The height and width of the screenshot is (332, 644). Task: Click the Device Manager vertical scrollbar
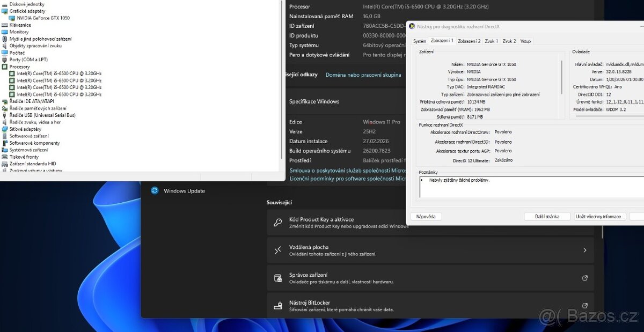pyautogui.click(x=282, y=80)
